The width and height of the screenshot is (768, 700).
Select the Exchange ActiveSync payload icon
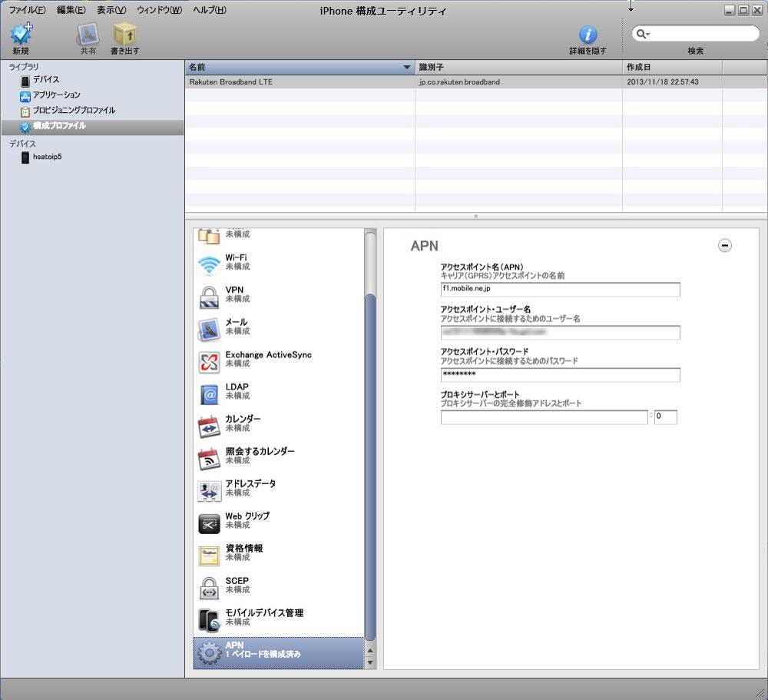click(x=209, y=362)
